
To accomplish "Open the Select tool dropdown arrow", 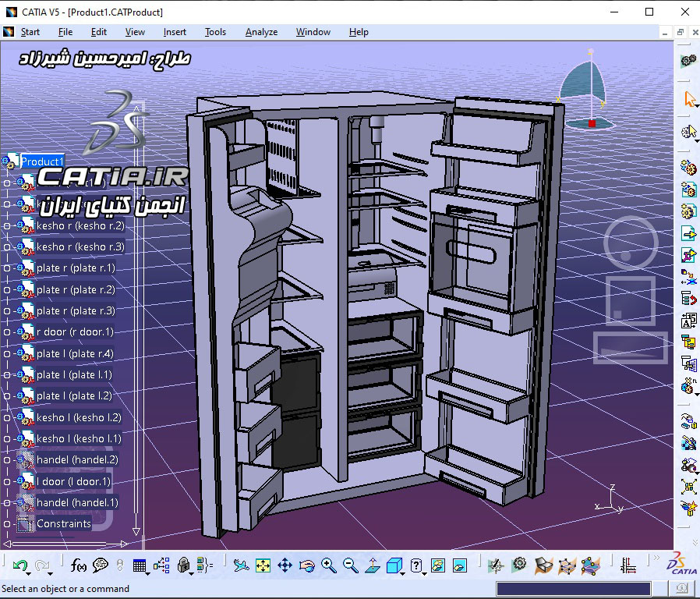I will [697, 106].
